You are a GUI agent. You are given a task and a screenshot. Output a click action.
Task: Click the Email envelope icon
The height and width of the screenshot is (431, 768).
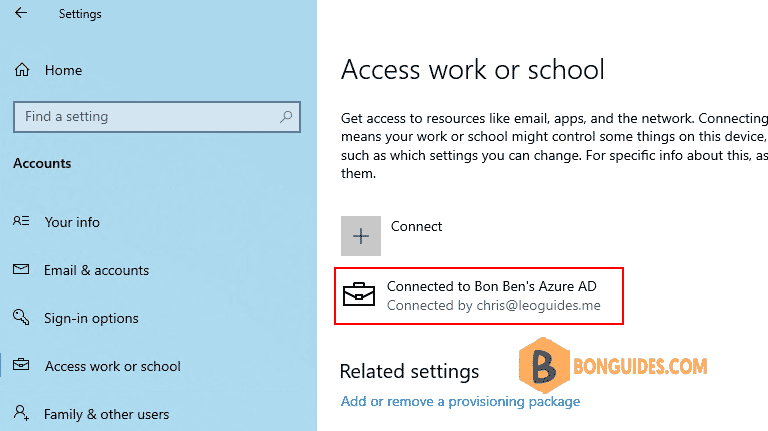point(21,269)
